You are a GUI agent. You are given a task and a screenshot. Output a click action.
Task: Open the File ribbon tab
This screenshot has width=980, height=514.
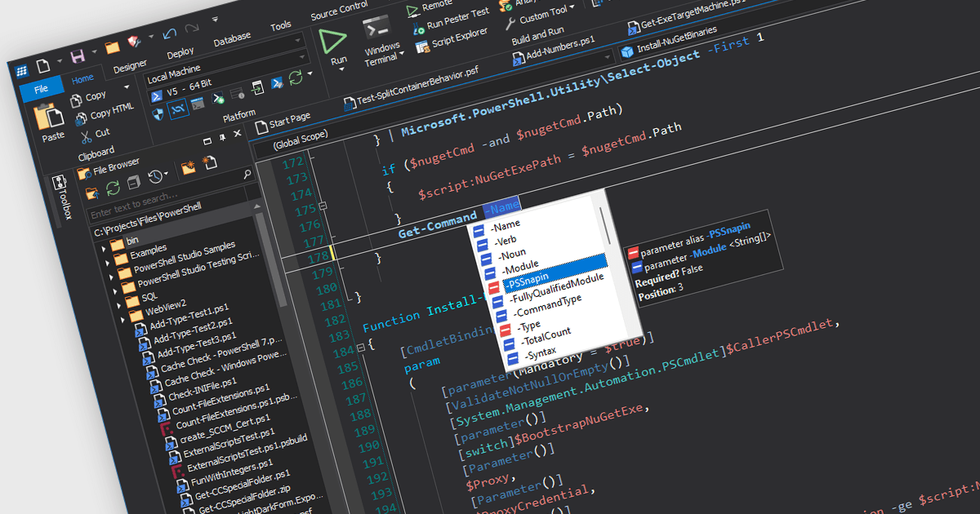click(x=41, y=88)
